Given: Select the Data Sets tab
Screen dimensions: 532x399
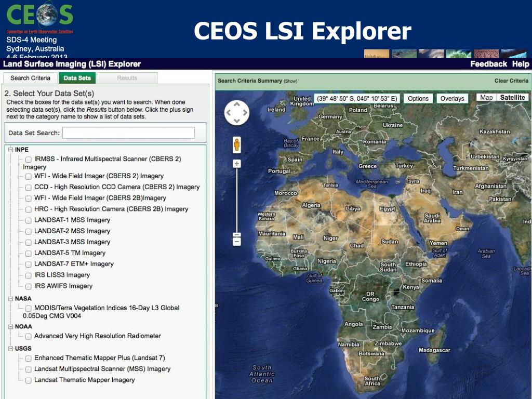Looking at the screenshot, I should [77, 78].
